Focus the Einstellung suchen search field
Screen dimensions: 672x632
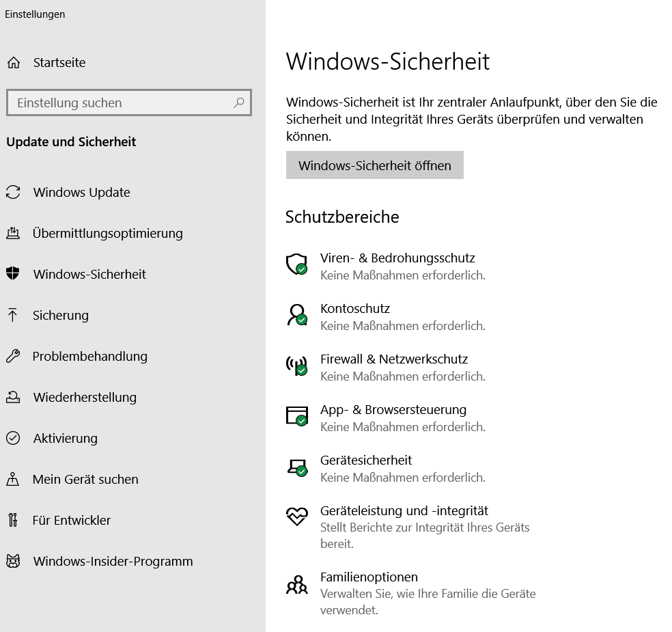[x=129, y=102]
